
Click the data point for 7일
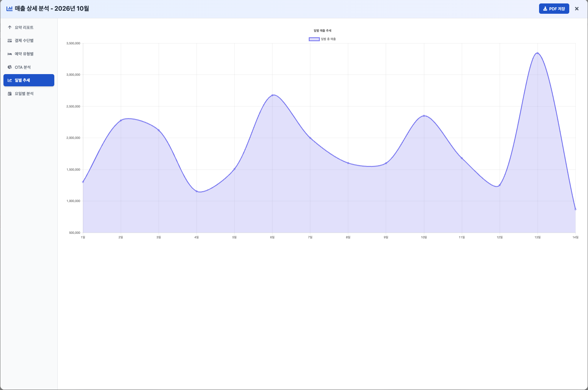(x=310, y=138)
